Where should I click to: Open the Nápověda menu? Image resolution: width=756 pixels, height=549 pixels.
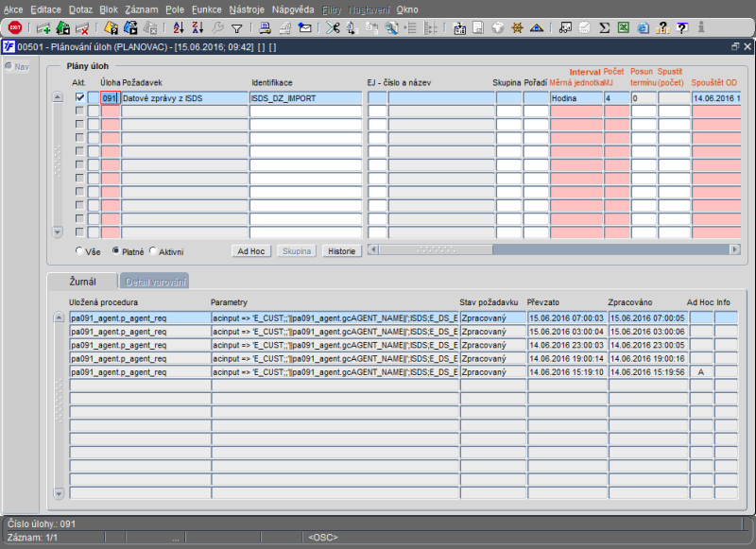(x=293, y=9)
